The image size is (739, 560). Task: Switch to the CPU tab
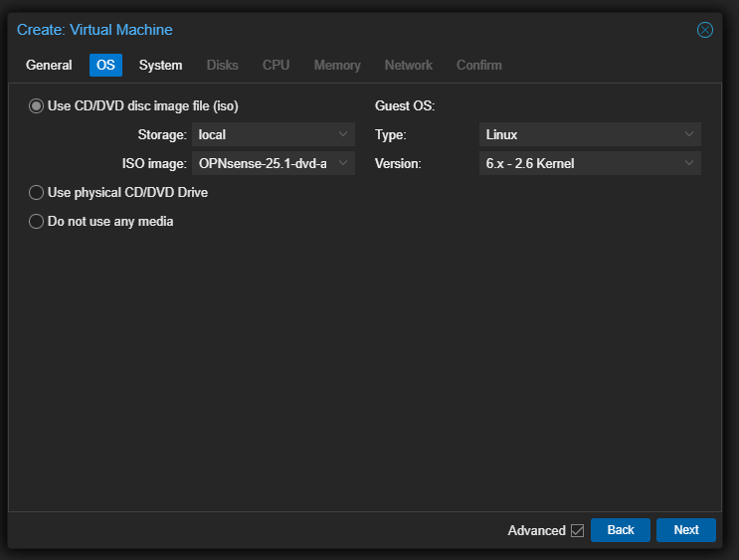(x=276, y=65)
